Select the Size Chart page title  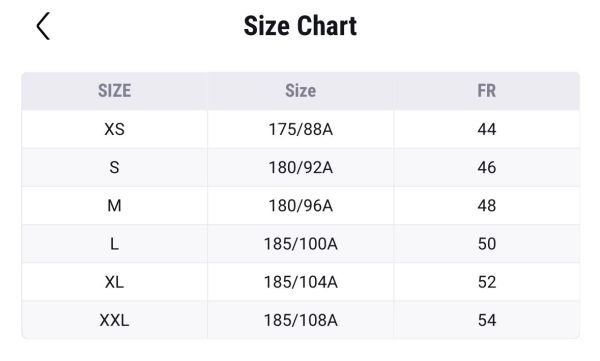pyautogui.click(x=300, y=26)
